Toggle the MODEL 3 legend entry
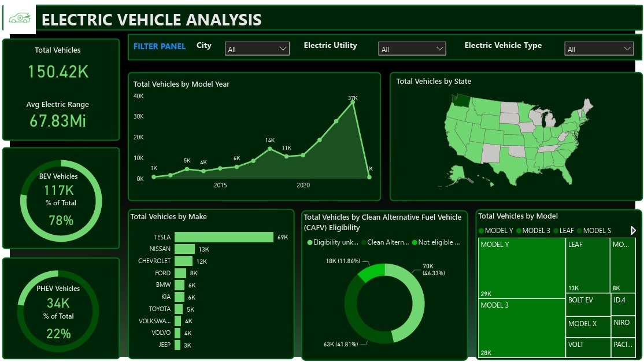The height and width of the screenshot is (362, 644). [536, 231]
